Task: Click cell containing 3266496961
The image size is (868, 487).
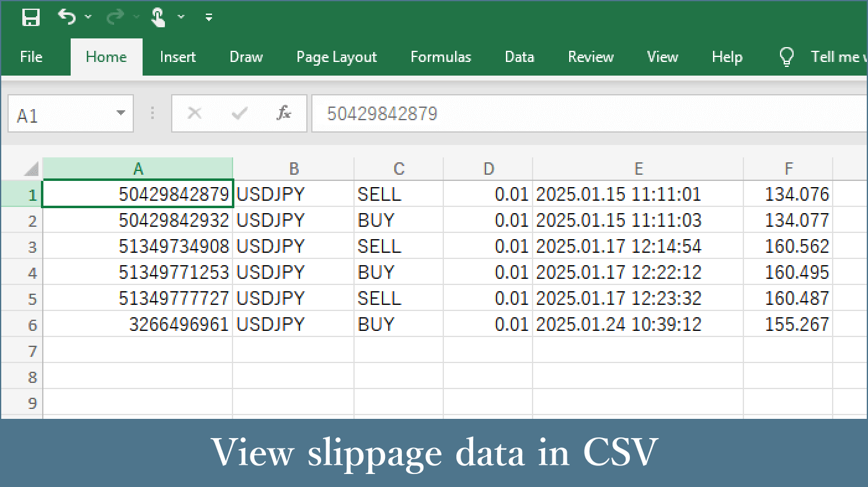Action: 138,324
